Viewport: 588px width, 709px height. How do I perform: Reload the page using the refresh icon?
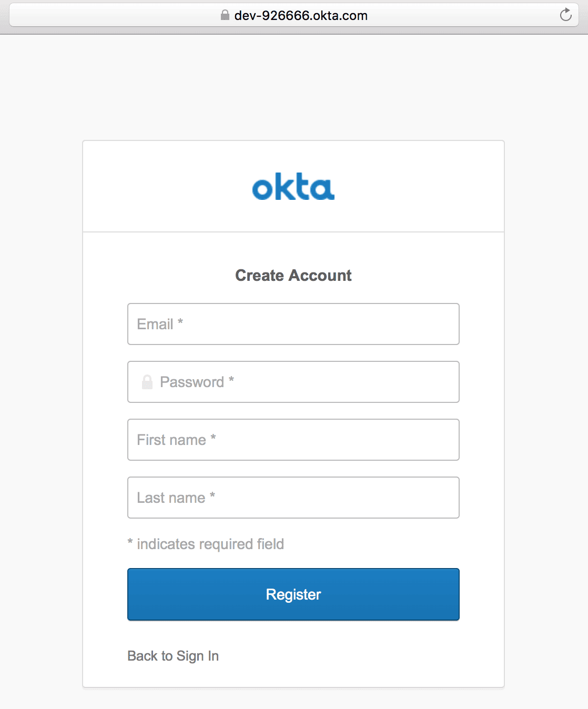pos(565,15)
